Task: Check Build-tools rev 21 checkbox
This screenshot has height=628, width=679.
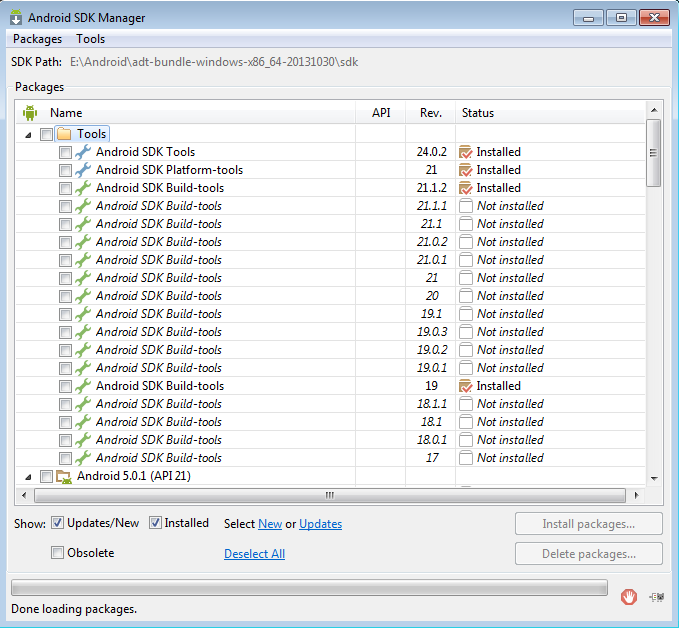Action: (x=65, y=278)
